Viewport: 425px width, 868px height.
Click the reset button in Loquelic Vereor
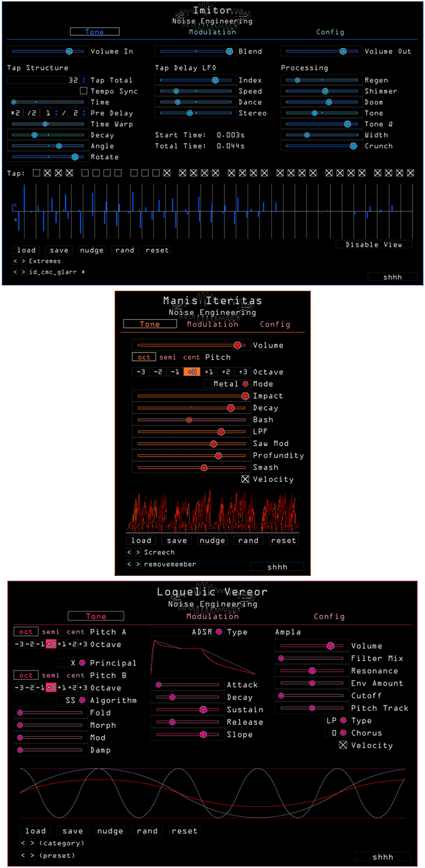click(x=184, y=831)
